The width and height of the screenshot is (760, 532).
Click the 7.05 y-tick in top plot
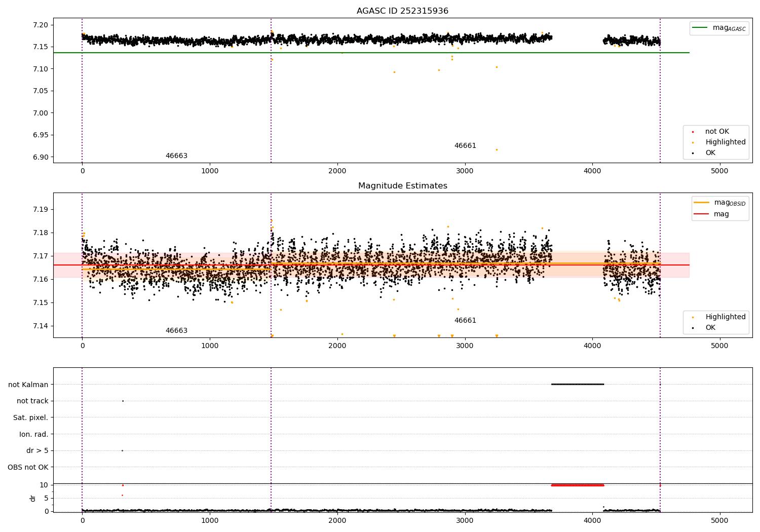41,91
